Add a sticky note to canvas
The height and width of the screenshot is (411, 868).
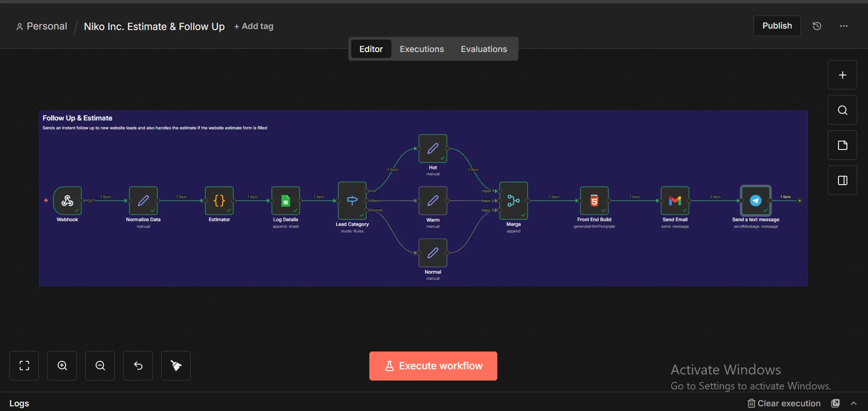click(x=842, y=145)
